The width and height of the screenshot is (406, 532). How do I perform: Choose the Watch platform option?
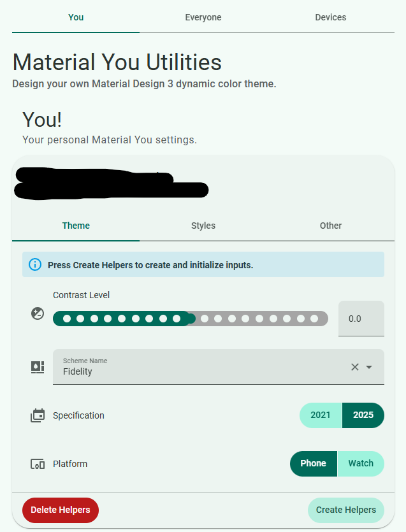pyautogui.click(x=361, y=464)
